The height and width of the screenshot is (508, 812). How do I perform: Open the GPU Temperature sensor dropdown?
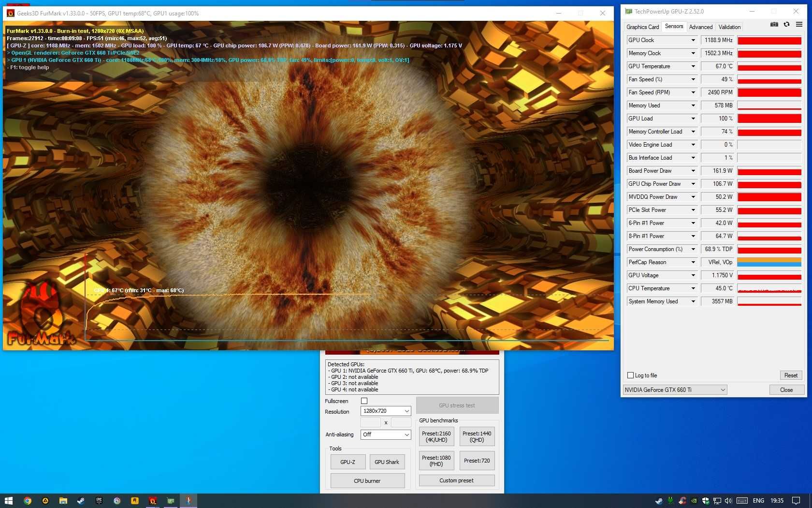[693, 66]
